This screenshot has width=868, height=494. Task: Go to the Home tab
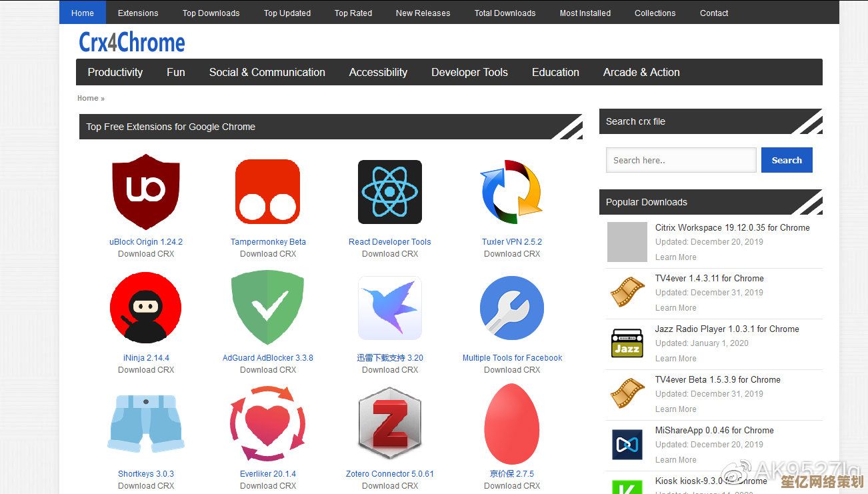tap(83, 13)
